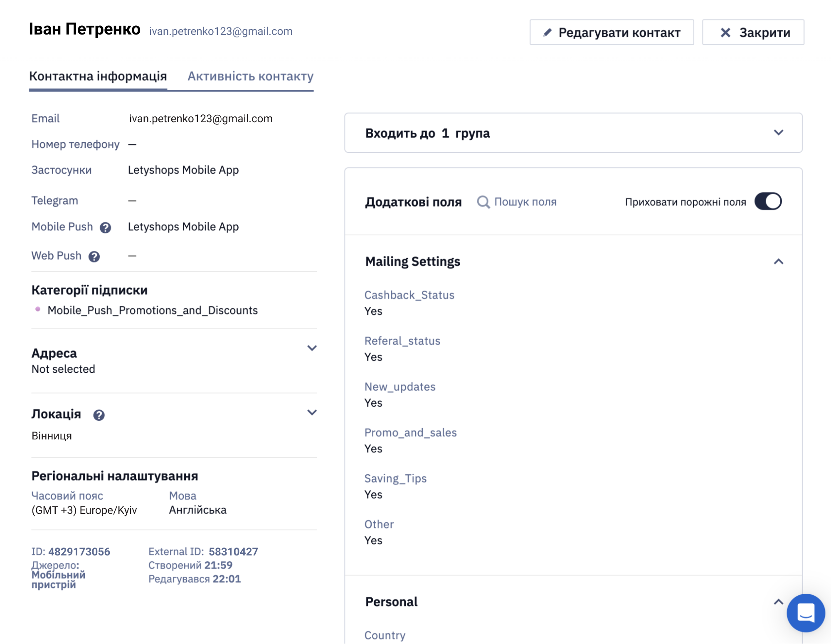Screen dimensions: 831x644
Task: Click the X icon in Закрити button
Action: 725,32
